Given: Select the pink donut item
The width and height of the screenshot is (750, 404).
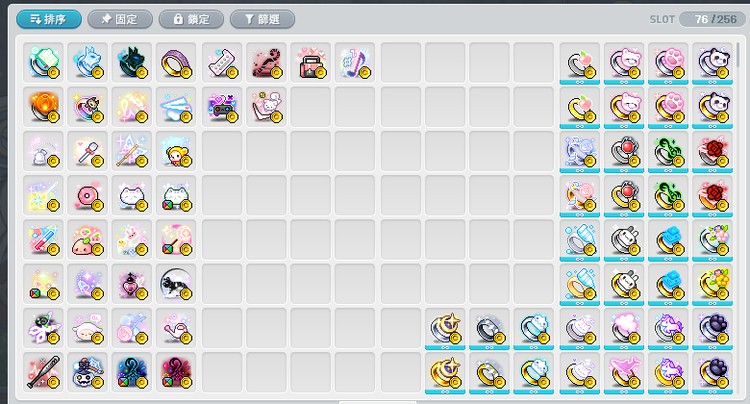Looking at the screenshot, I should (88, 195).
